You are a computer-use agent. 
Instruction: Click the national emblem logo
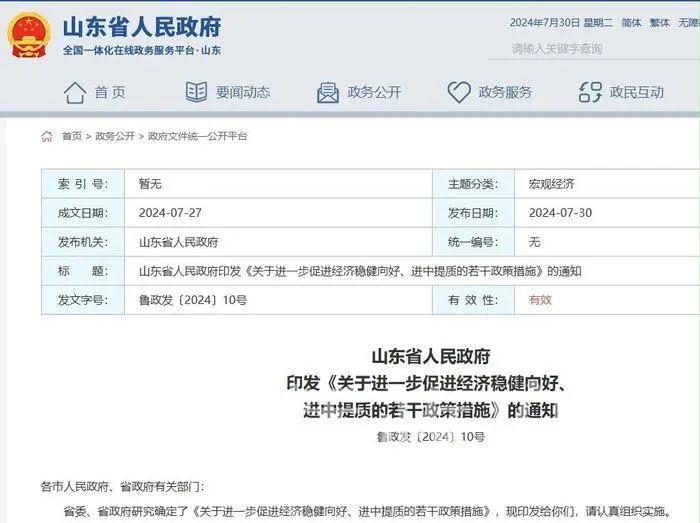pos(28,34)
